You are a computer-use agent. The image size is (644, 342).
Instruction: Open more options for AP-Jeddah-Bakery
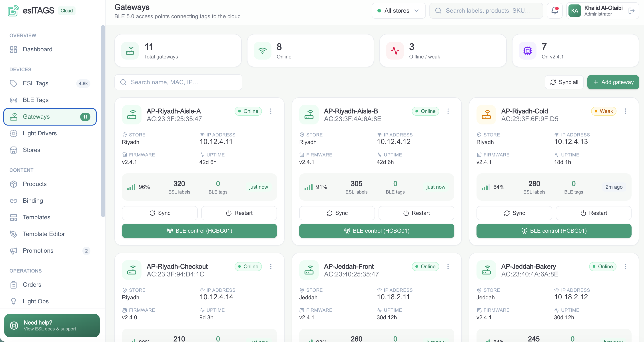[x=625, y=266]
